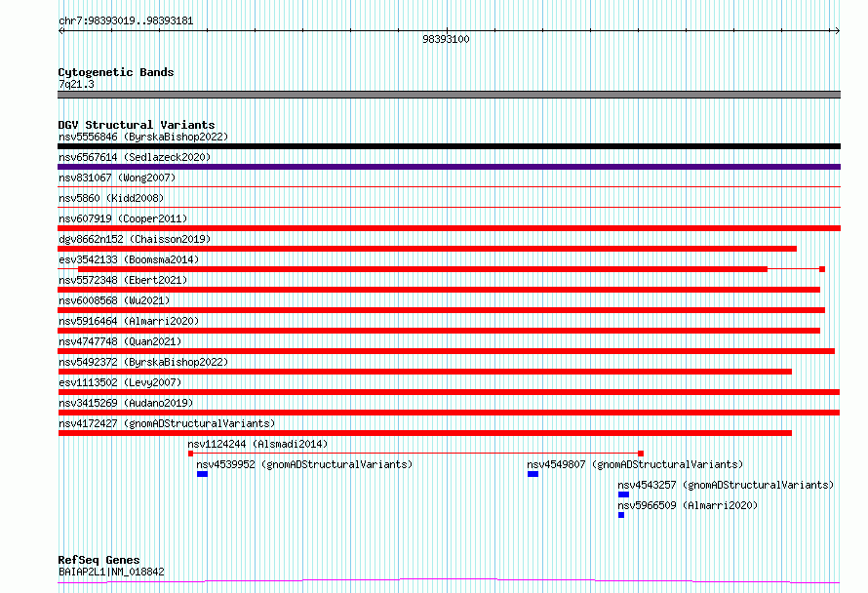Select variant label nsv1124244 (Alsmadi2014)

click(x=257, y=444)
